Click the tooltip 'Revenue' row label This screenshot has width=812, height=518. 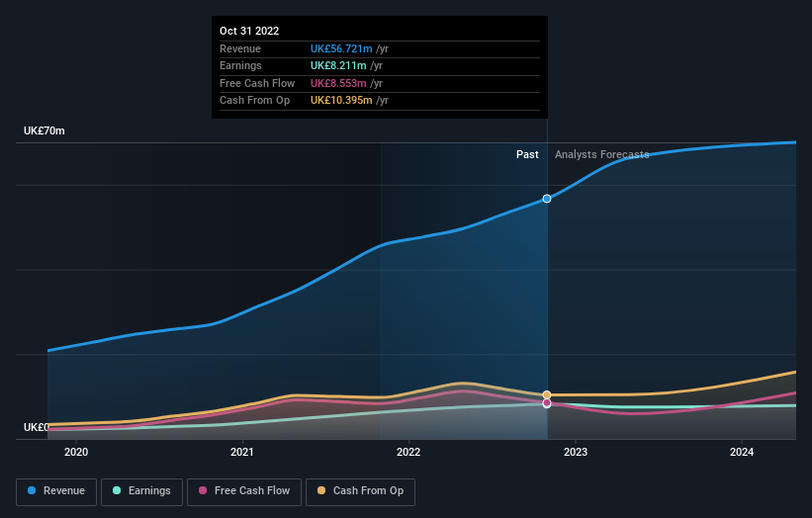(240, 48)
